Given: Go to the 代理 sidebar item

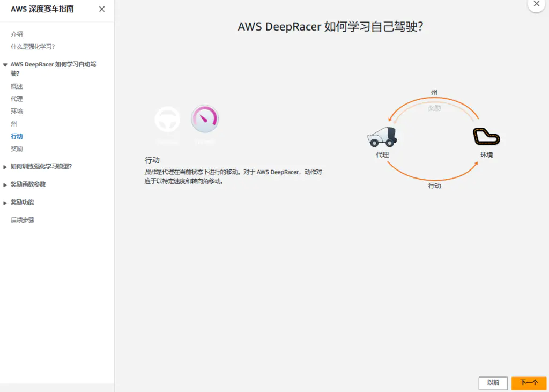Looking at the screenshot, I should [x=17, y=99].
